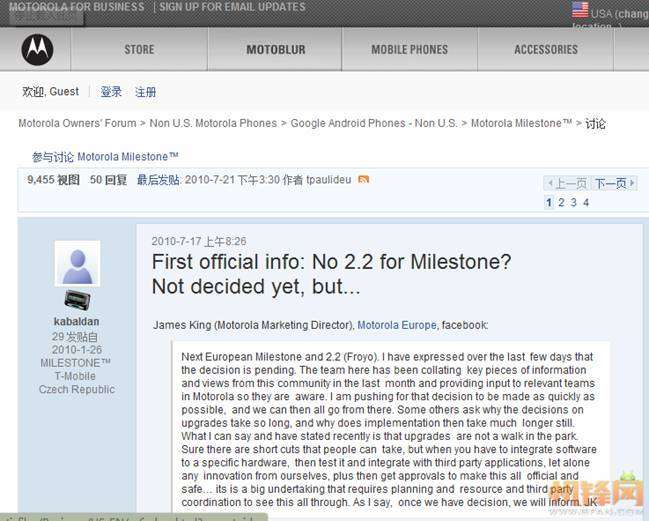Open the ACCESSORIES navigation tab
Viewport: 649px width, 521px height.
tap(546, 50)
